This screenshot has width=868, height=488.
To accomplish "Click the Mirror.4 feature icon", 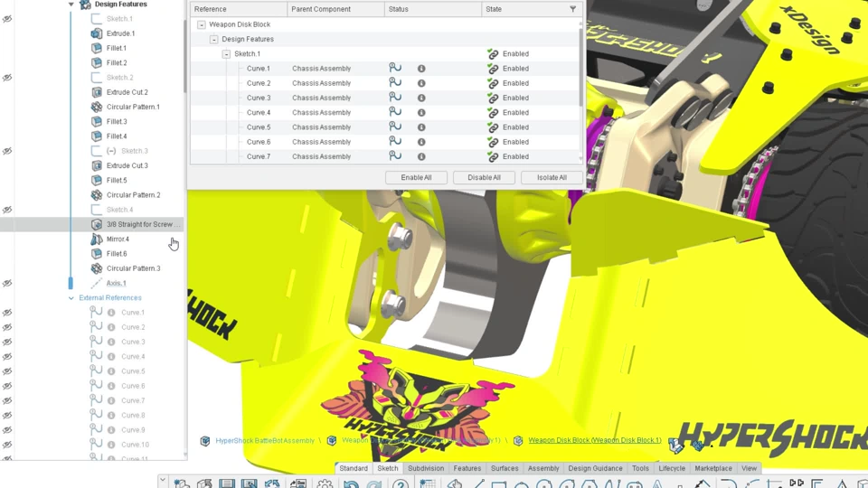I will (x=97, y=239).
